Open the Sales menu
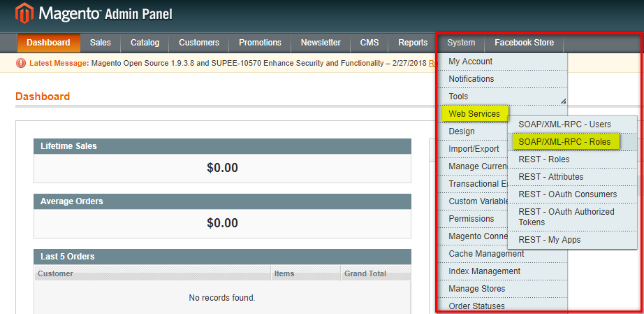Viewport: 644px width, 314px height. pyautogui.click(x=100, y=43)
